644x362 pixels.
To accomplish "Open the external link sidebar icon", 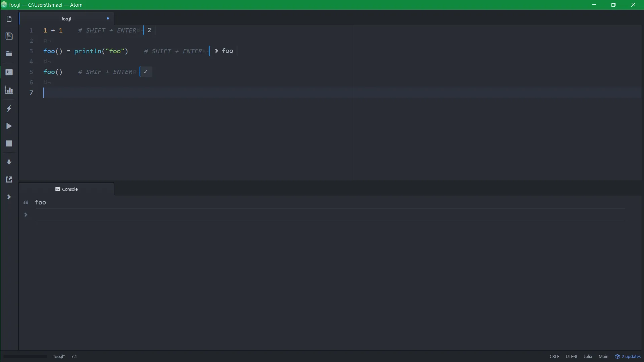I will click(x=9, y=179).
